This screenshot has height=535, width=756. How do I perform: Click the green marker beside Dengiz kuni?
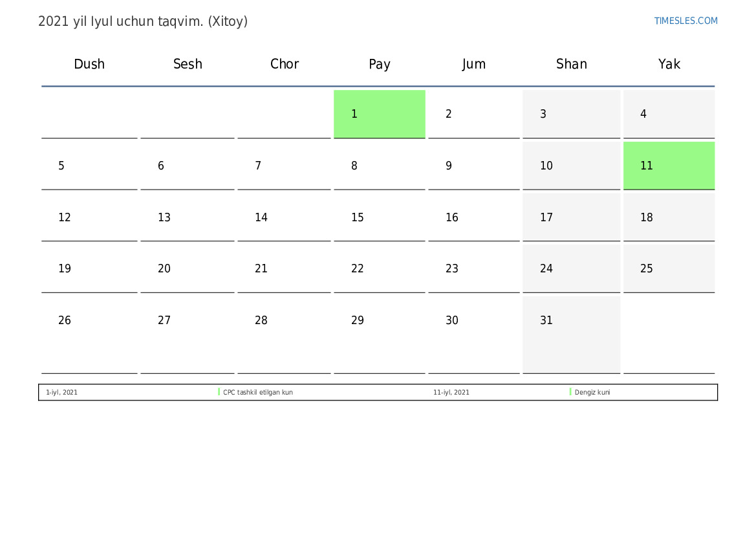tap(570, 392)
